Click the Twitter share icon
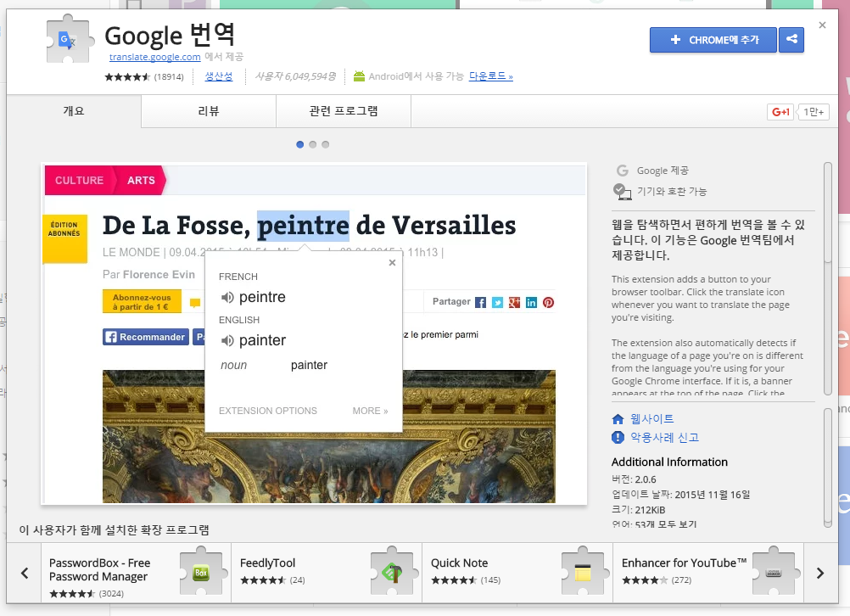Image resolution: width=850 pixels, height=616 pixels. click(x=497, y=303)
